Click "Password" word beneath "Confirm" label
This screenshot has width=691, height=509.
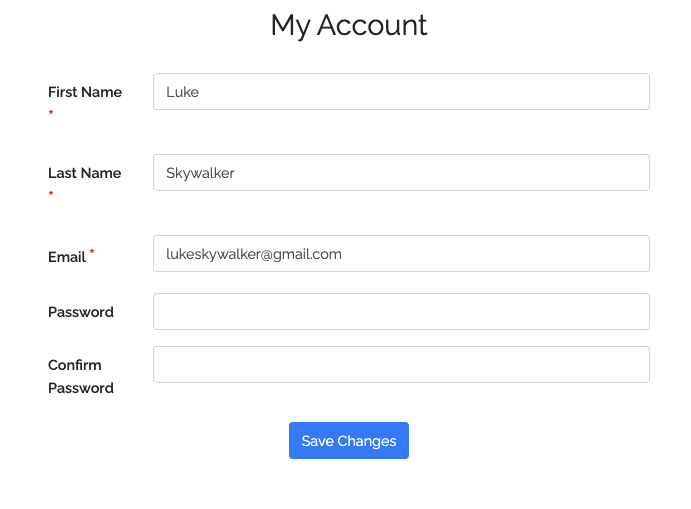pyautogui.click(x=81, y=388)
